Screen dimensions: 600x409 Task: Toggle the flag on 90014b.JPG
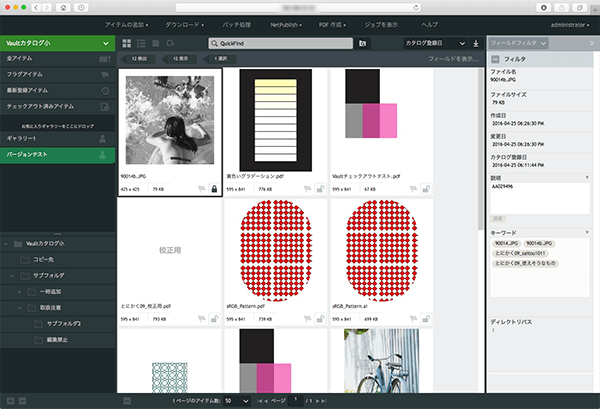pos(201,189)
